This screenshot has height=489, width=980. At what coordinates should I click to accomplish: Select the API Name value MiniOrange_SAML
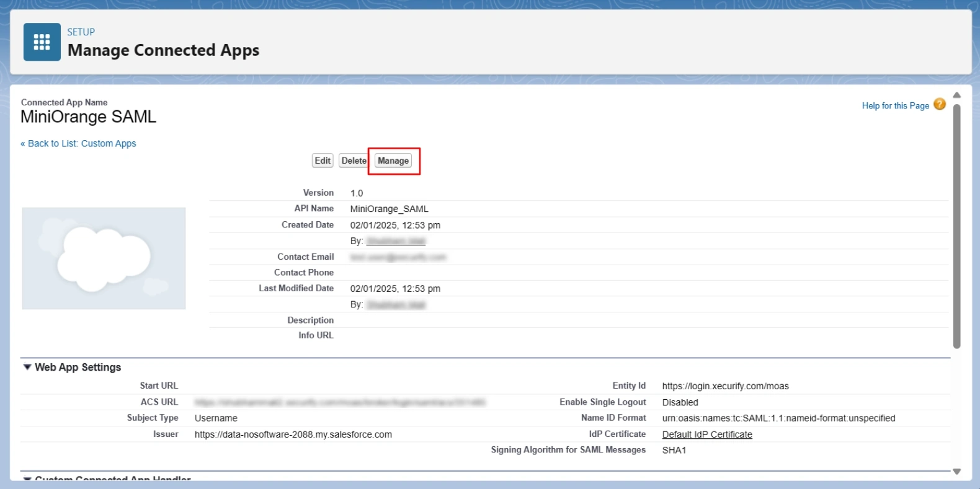(x=389, y=209)
